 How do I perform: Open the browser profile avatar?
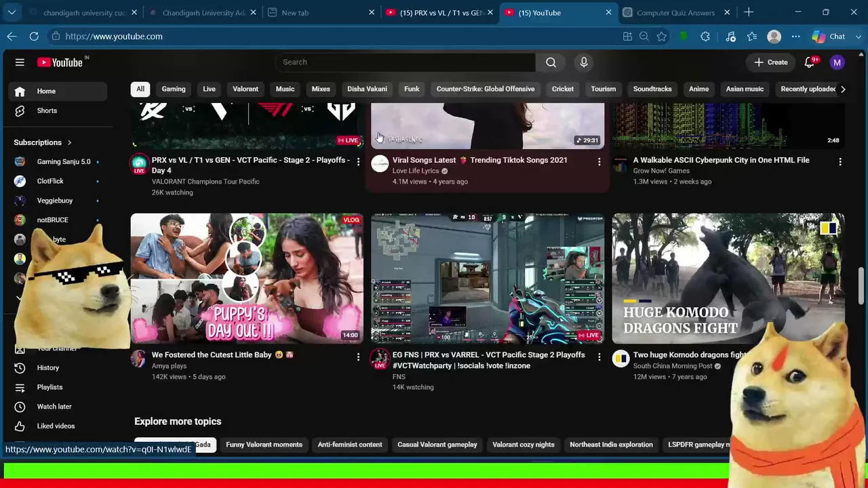point(774,37)
